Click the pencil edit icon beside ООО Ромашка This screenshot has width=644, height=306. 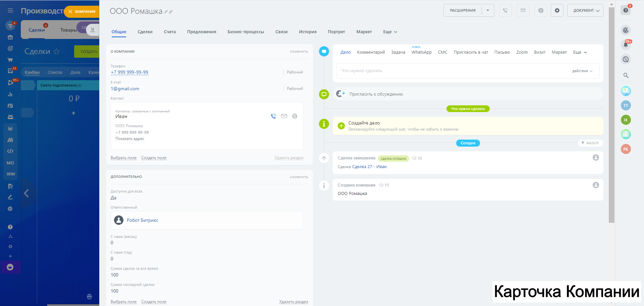coord(166,12)
